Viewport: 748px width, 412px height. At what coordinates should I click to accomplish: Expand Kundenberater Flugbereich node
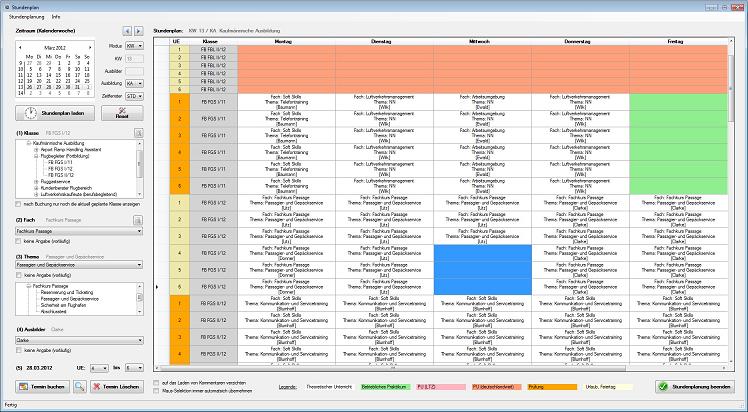[x=35, y=188]
